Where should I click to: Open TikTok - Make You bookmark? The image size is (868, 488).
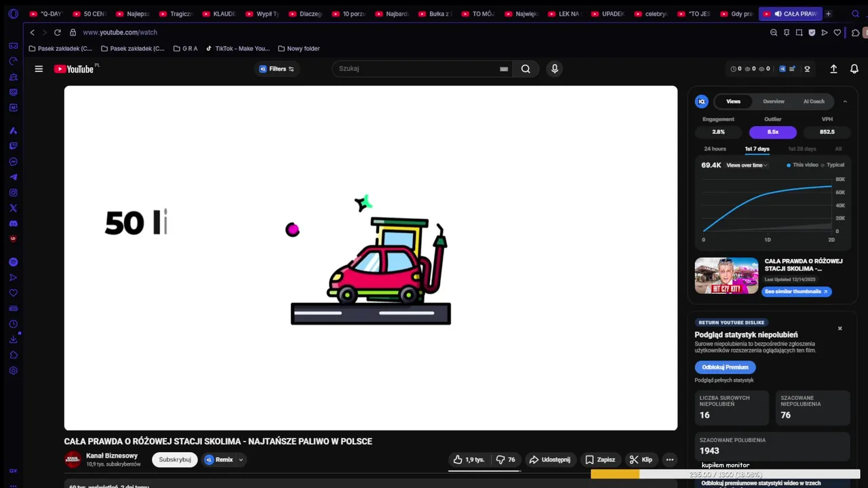[x=237, y=49]
